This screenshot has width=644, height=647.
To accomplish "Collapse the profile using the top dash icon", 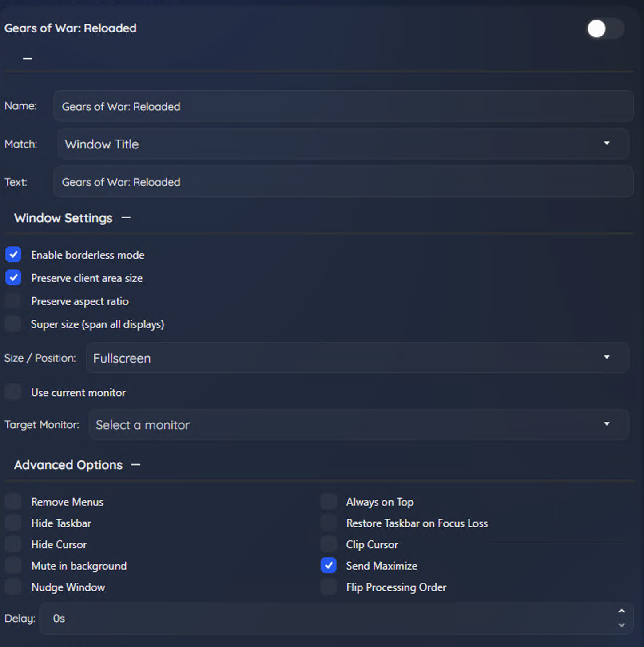I will click(28, 58).
